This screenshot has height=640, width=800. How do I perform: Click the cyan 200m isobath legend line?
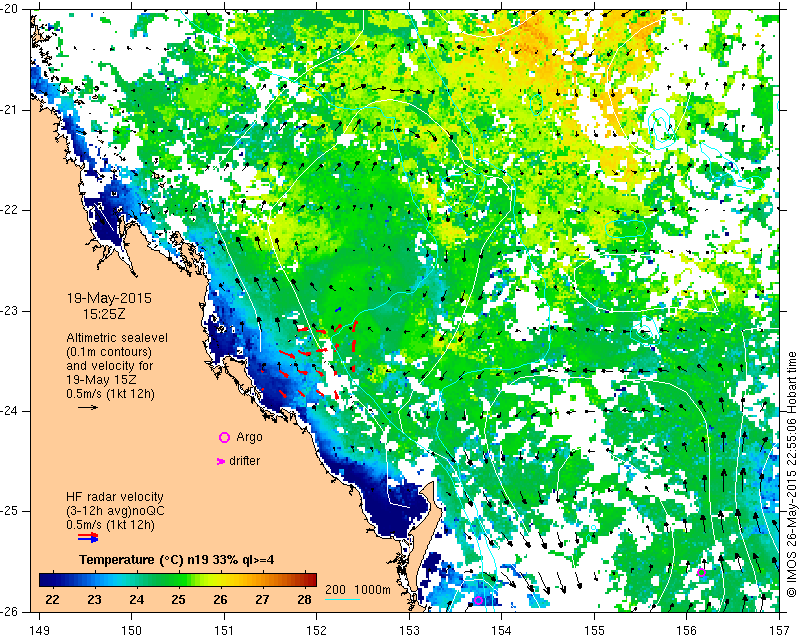coord(342,599)
